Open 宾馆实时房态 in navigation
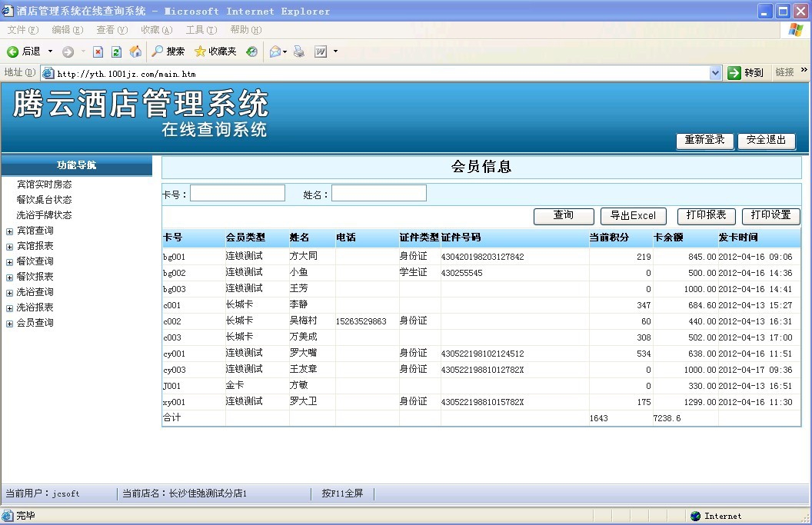This screenshot has height=525, width=812. pos(44,184)
